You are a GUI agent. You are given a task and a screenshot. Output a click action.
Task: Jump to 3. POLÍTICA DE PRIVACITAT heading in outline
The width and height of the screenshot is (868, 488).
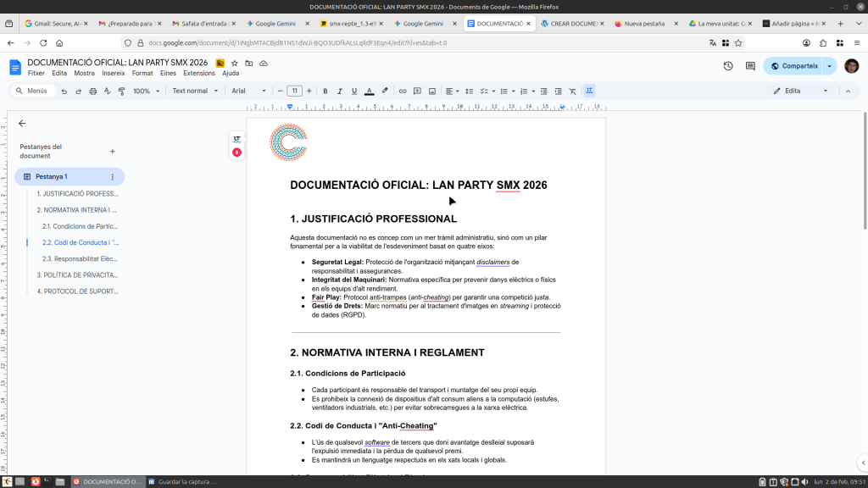[76, 274]
